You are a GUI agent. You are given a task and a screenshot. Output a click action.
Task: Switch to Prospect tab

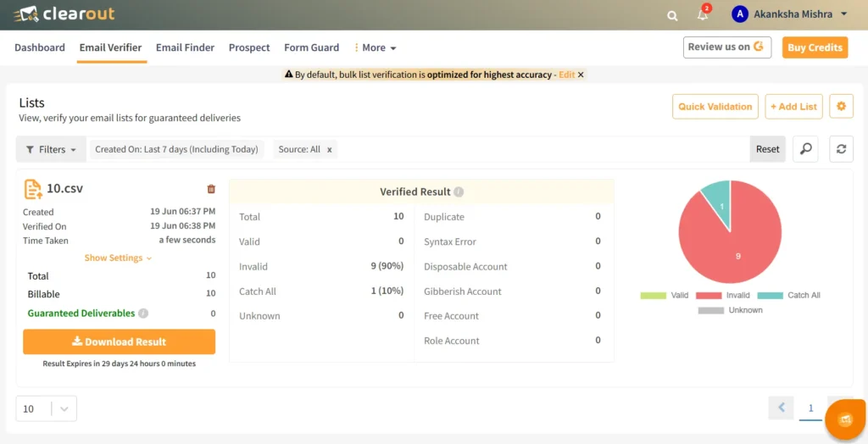pyautogui.click(x=249, y=47)
